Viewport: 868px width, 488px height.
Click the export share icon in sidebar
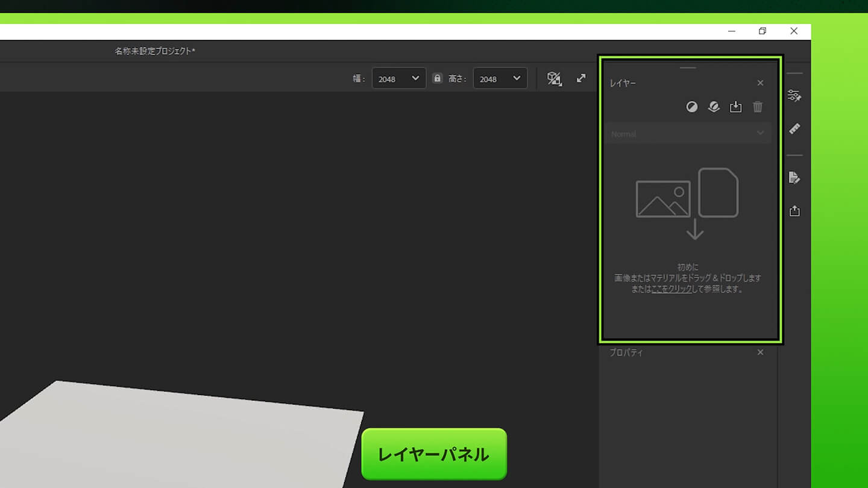tap(794, 211)
